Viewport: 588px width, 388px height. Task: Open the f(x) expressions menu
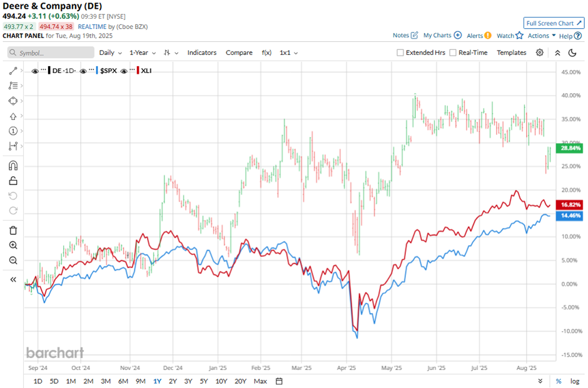tap(266, 53)
